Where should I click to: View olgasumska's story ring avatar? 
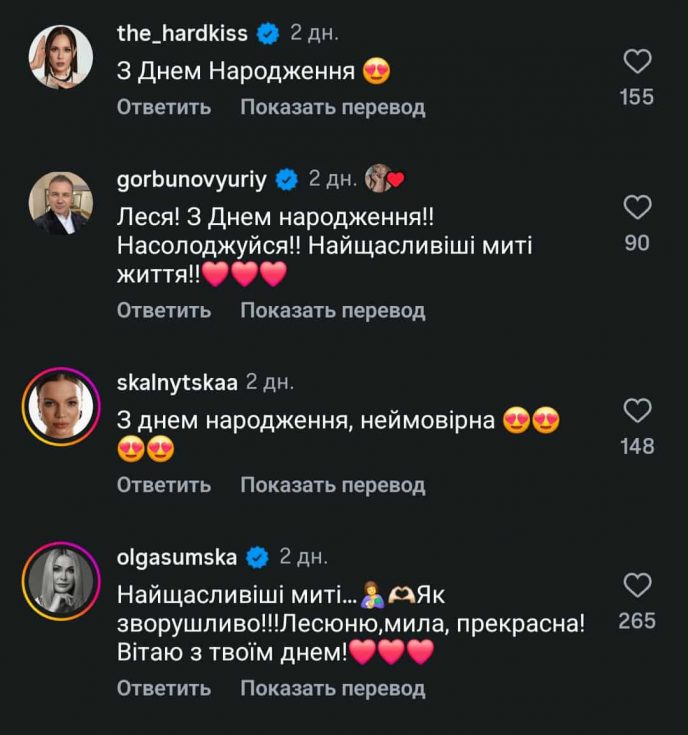(61, 580)
